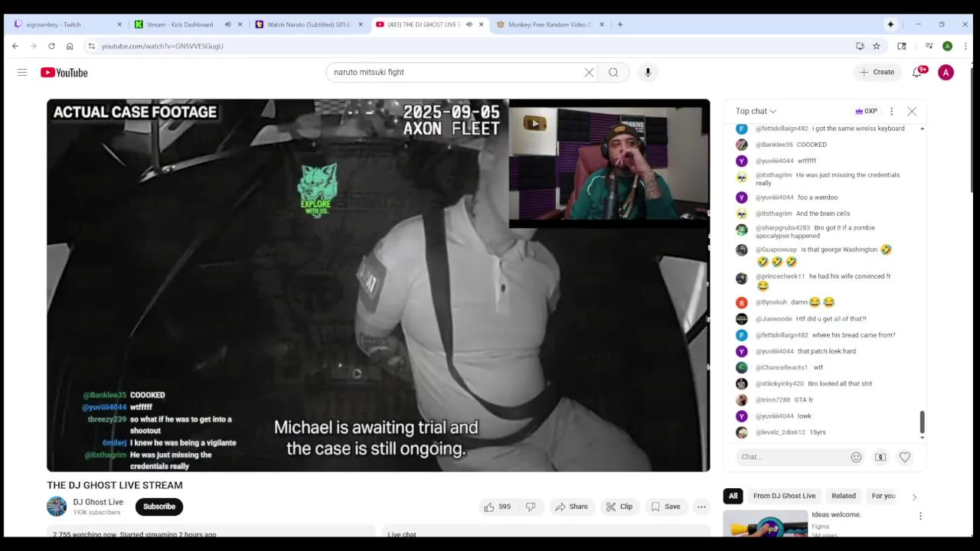Close the live chat panel

[x=912, y=111]
